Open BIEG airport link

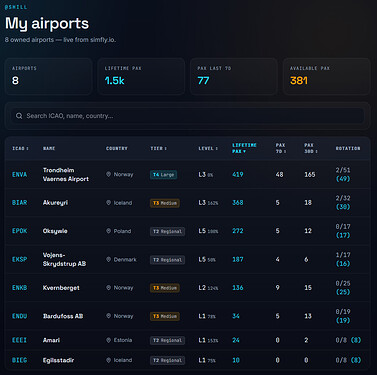[x=19, y=360]
